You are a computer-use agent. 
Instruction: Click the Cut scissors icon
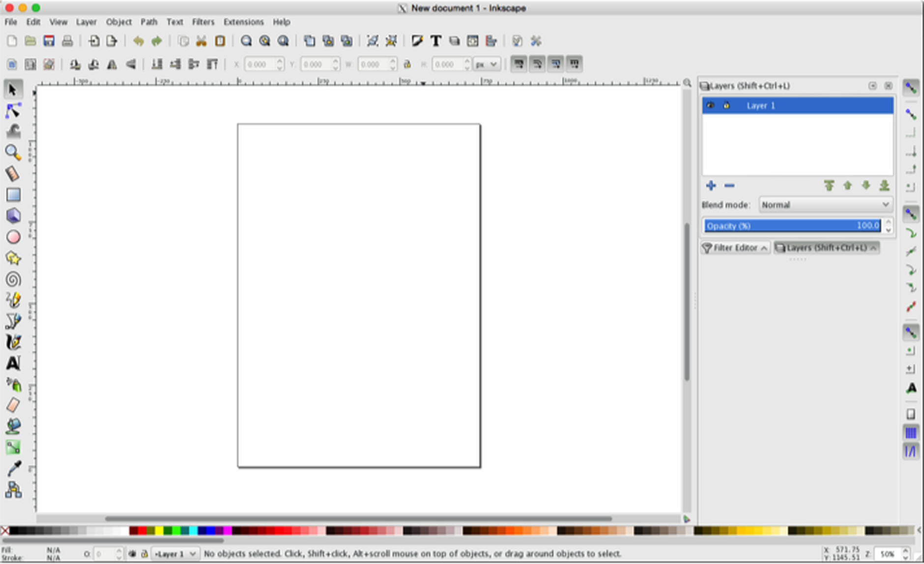tap(201, 41)
